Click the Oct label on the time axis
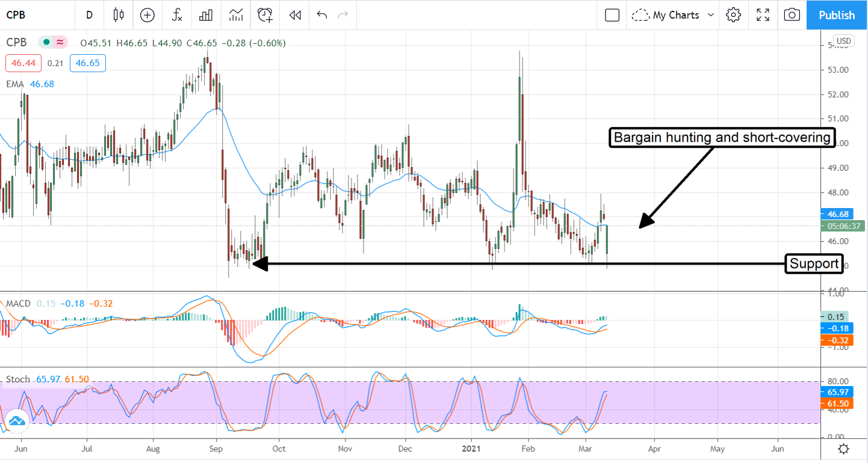This screenshot has width=868, height=463. [278, 449]
